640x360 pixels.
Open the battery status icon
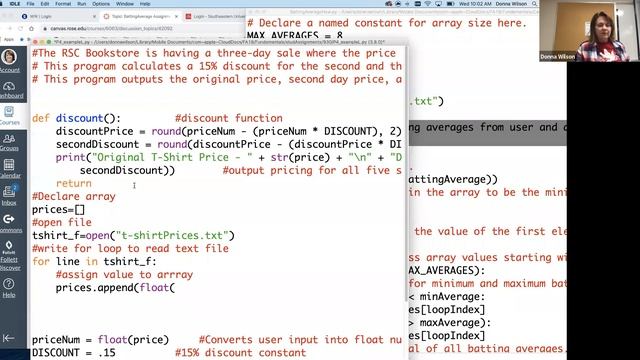coord(450,4)
